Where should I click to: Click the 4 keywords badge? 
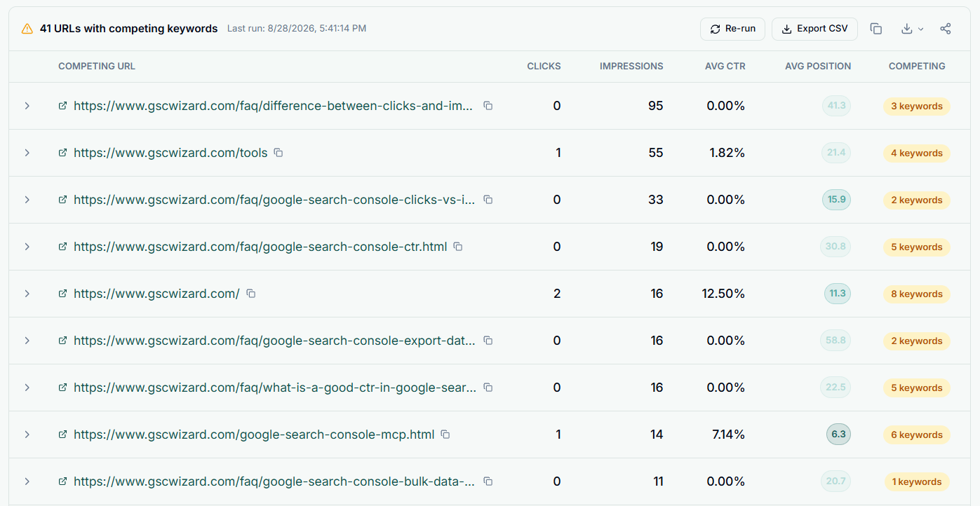coord(917,153)
